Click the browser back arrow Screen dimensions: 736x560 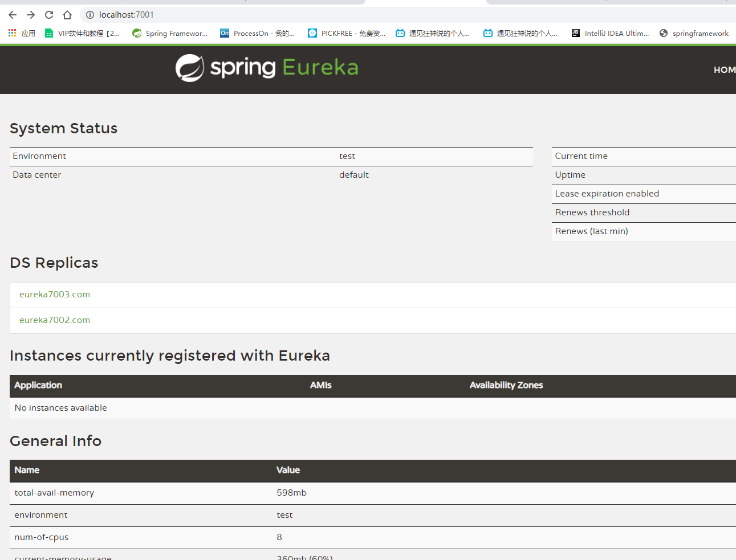click(13, 15)
